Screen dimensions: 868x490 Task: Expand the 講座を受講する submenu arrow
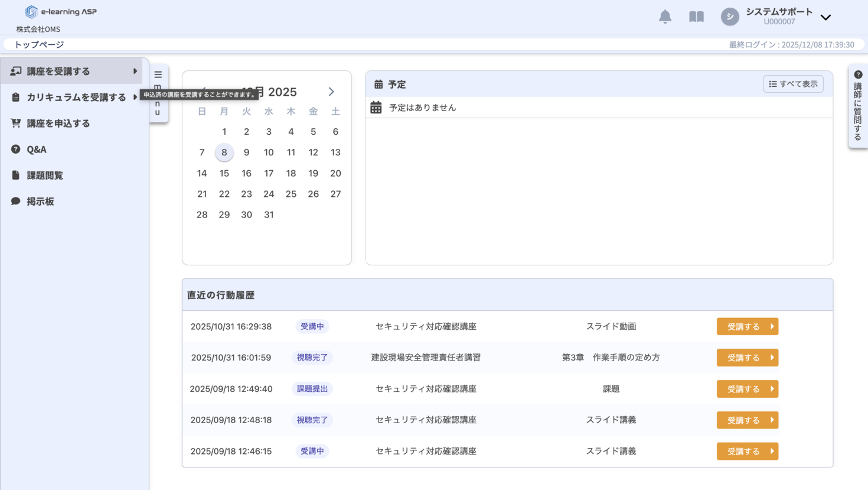[x=135, y=72]
